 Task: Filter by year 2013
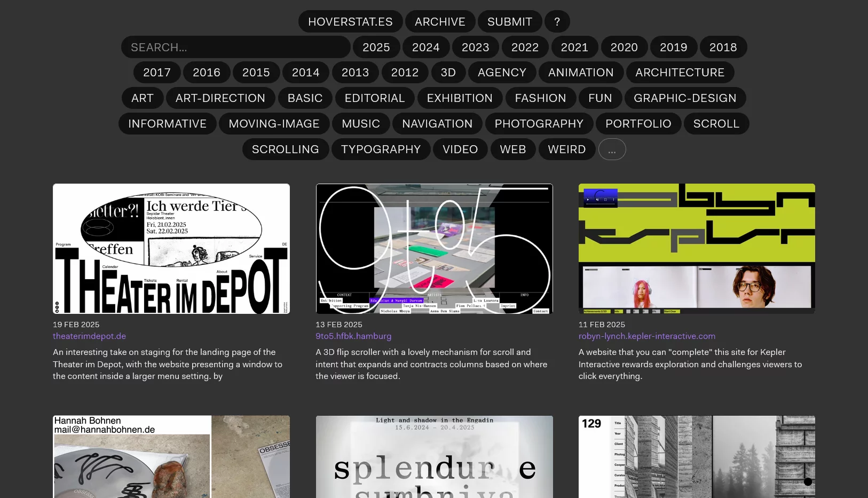(356, 72)
